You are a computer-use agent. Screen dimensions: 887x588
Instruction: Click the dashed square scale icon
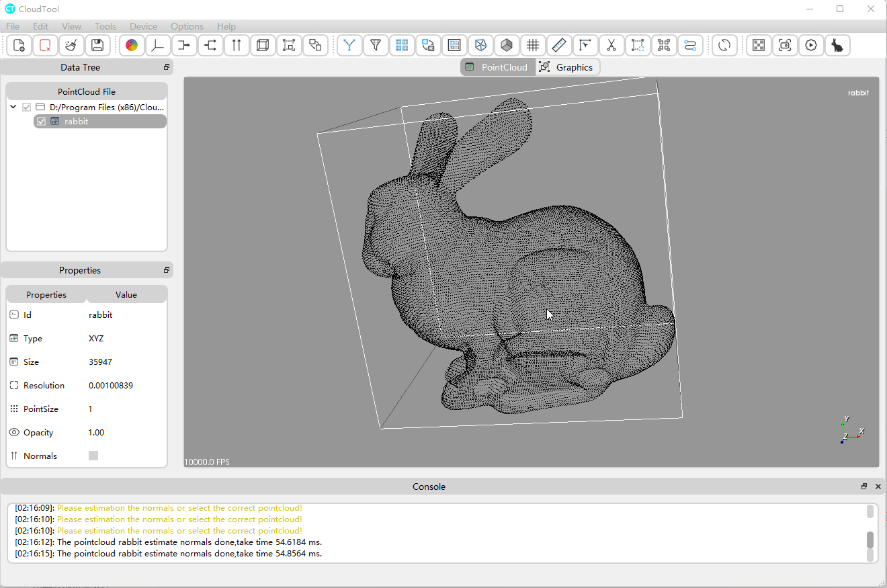pyautogui.click(x=289, y=46)
